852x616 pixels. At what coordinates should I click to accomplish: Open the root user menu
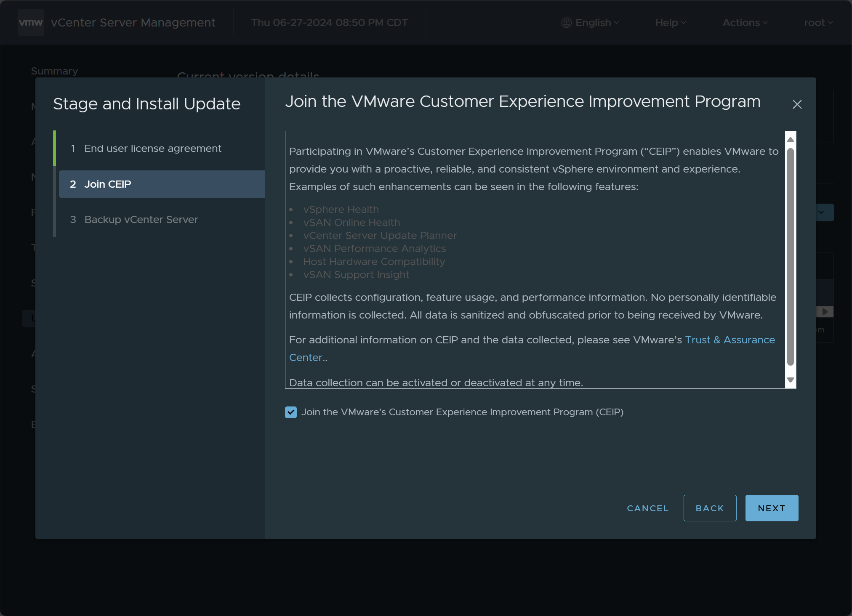[818, 23]
